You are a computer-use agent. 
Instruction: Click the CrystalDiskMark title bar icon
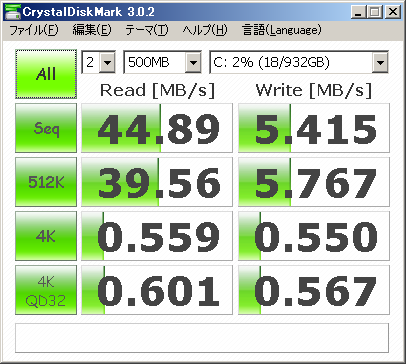[x=12, y=12]
